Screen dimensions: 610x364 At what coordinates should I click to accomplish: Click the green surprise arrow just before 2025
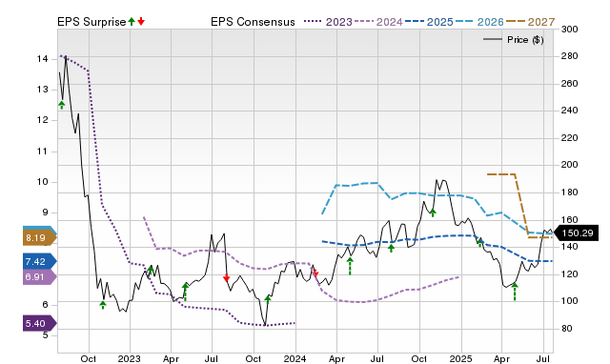pos(433,212)
